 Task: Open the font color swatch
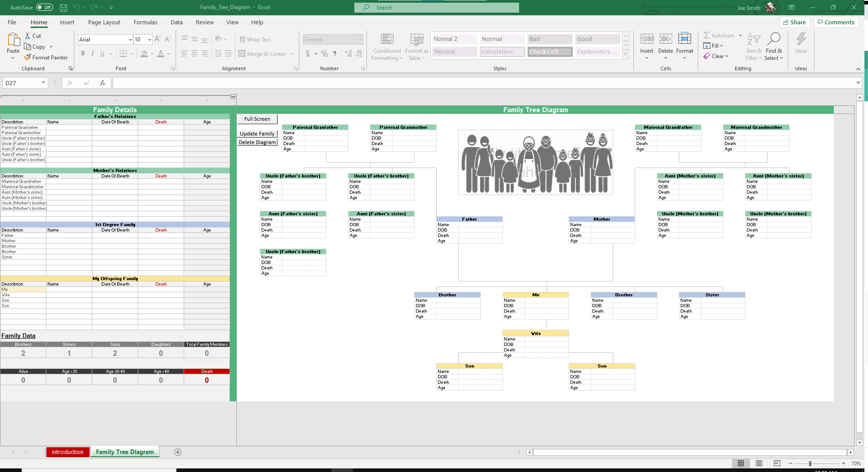(x=161, y=54)
